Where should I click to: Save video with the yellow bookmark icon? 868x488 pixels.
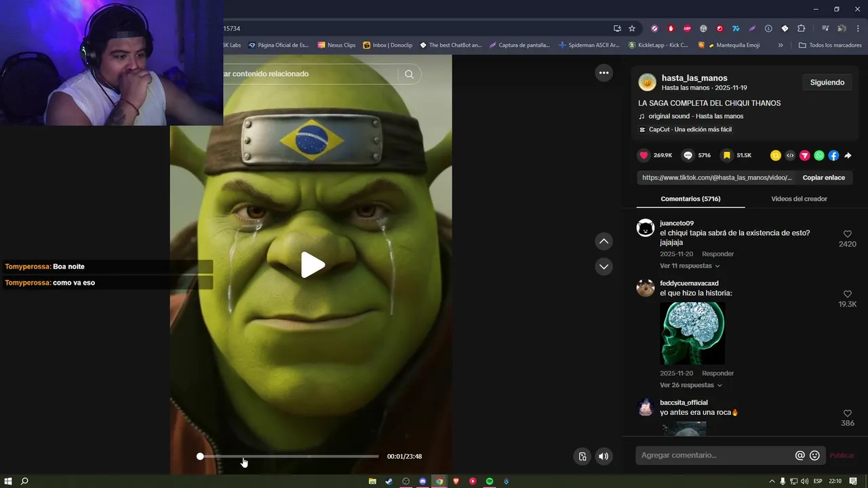tap(727, 155)
